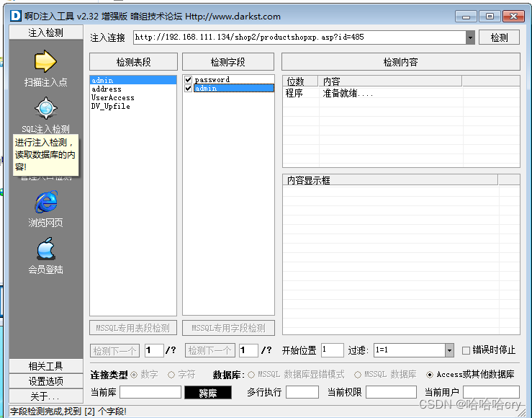Click the second 检测下一个 button under fields

[x=210, y=350]
